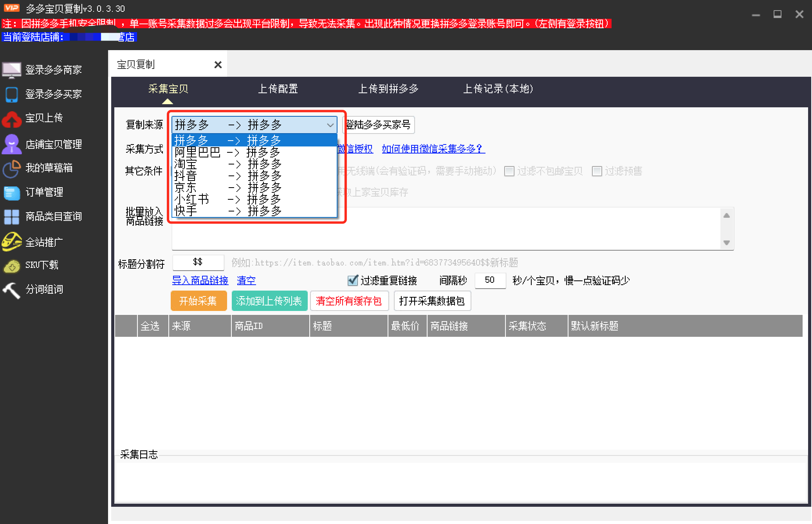Click the down arrow of links scrollbar
This screenshot has height=524, width=812.
tap(727, 243)
